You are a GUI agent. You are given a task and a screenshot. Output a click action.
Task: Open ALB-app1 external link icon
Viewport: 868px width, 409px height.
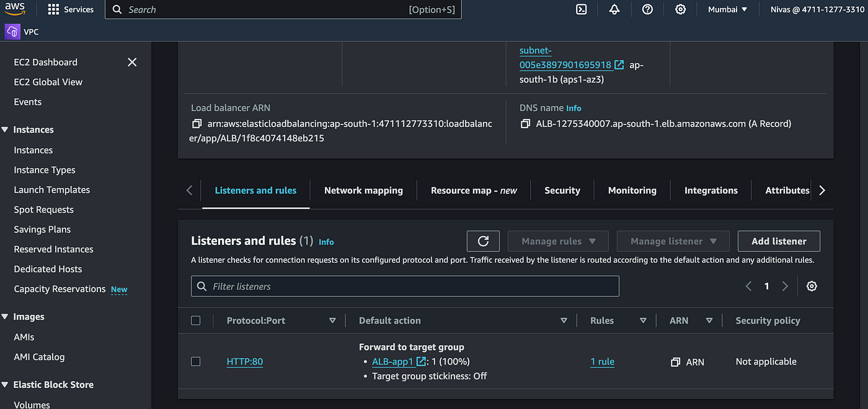[422, 361]
